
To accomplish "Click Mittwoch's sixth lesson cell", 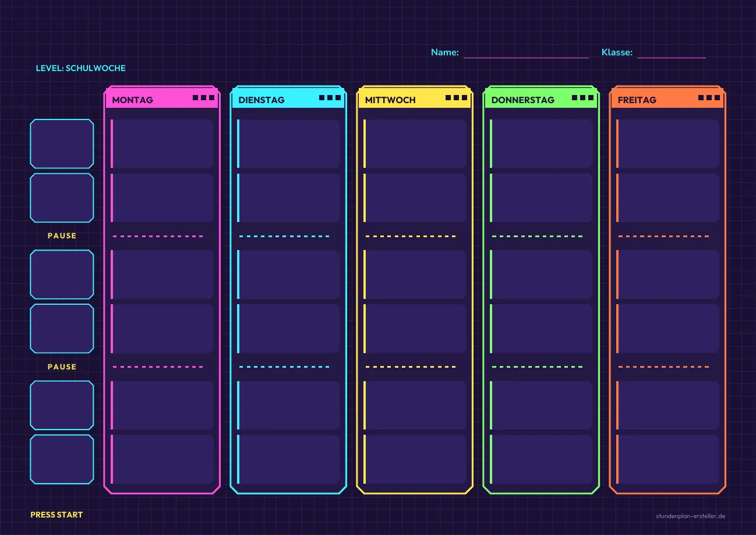I will (x=415, y=459).
